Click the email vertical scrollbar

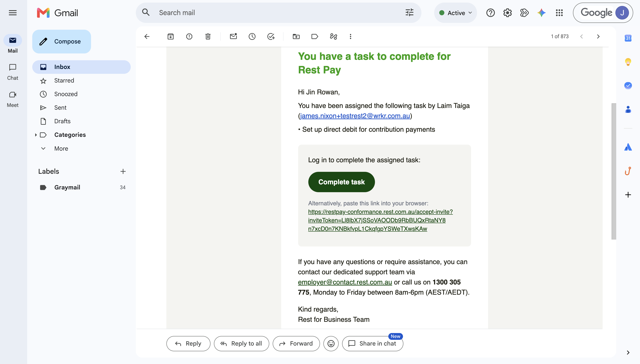point(613,171)
